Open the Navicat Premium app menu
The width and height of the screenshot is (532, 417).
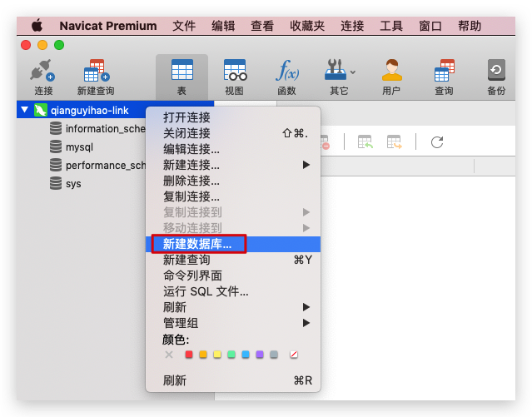point(108,26)
